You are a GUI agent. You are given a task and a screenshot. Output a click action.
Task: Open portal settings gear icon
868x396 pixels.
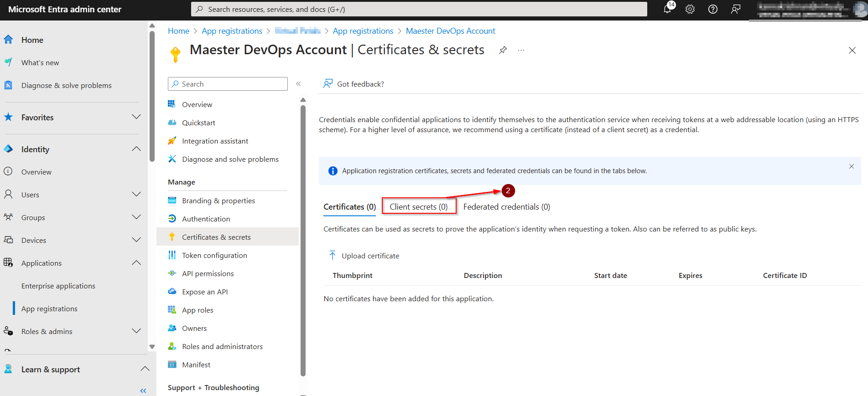pos(690,9)
